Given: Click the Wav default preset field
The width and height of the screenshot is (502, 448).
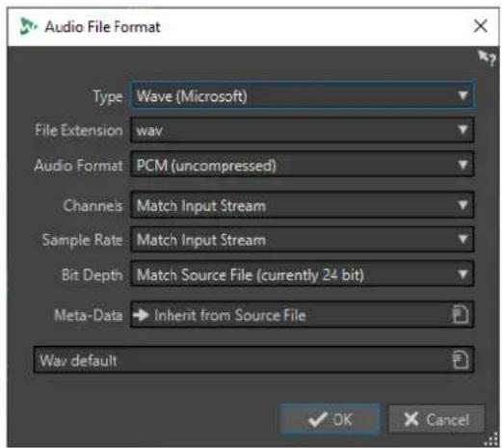Looking at the screenshot, I should 253,360.
